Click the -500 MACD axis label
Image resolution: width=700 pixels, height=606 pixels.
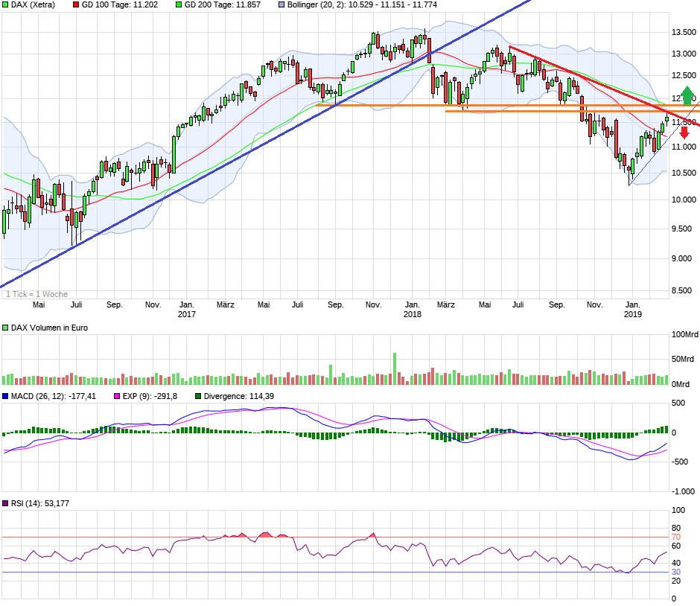click(680, 462)
